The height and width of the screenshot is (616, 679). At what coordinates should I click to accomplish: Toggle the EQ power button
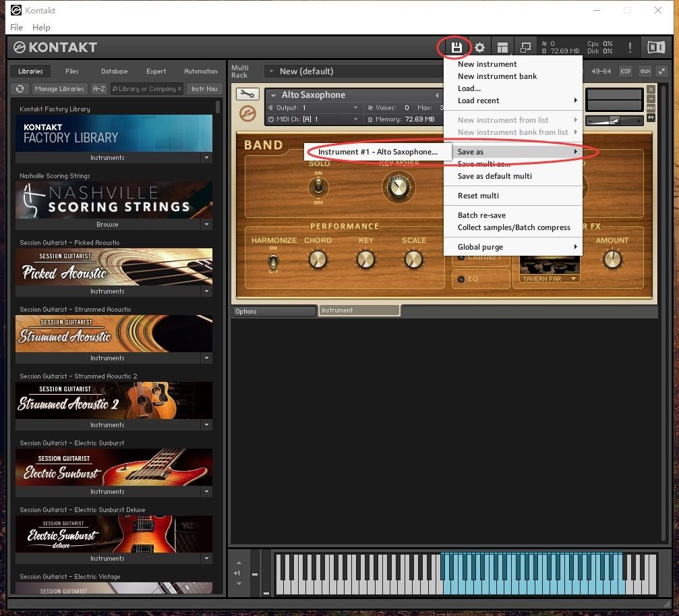click(x=462, y=279)
